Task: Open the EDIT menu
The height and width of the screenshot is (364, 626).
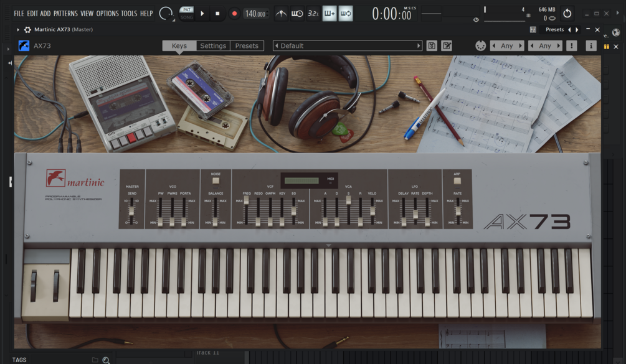Action: (x=32, y=14)
